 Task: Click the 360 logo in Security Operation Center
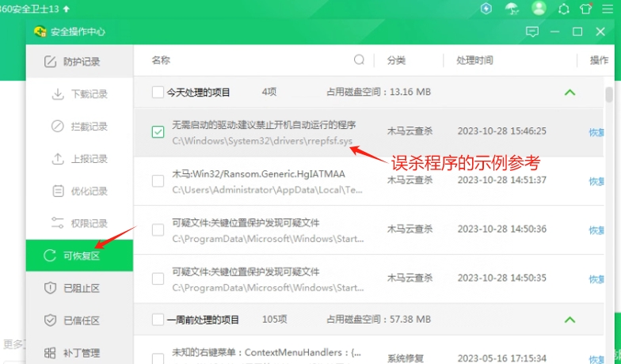click(x=40, y=32)
